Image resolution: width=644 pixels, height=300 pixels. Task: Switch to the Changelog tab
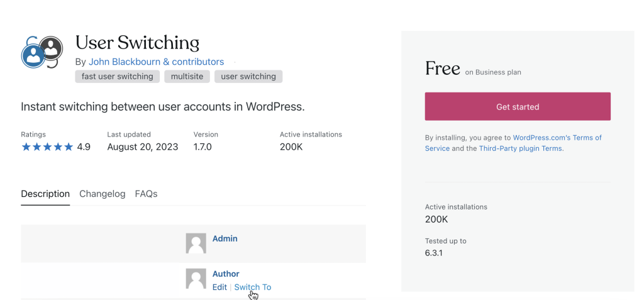[x=103, y=194]
